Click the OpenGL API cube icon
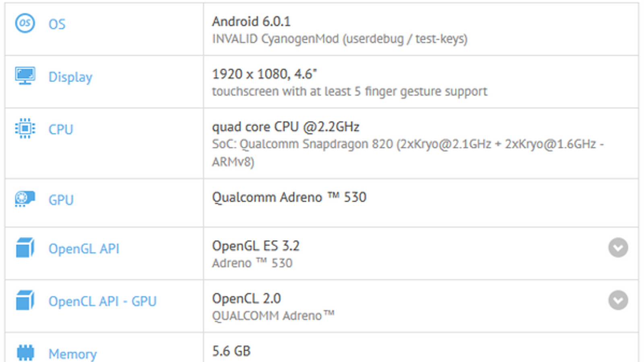 pos(25,247)
